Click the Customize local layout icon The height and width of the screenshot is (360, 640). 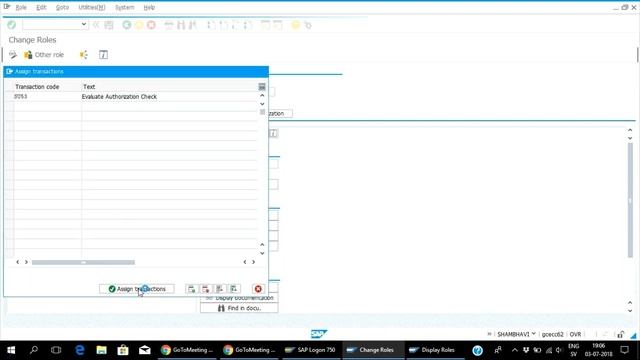pyautogui.click(x=308, y=25)
